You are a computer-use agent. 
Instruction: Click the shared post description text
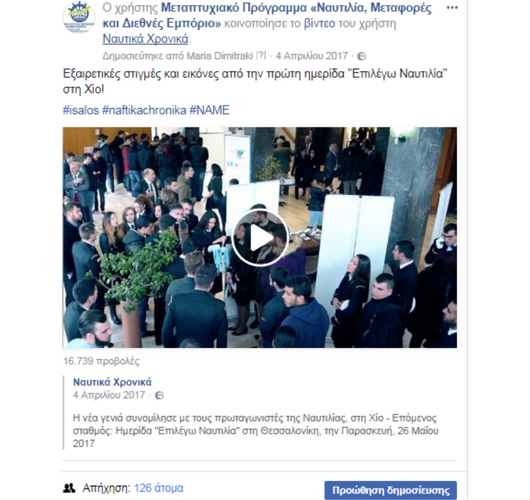click(x=256, y=431)
